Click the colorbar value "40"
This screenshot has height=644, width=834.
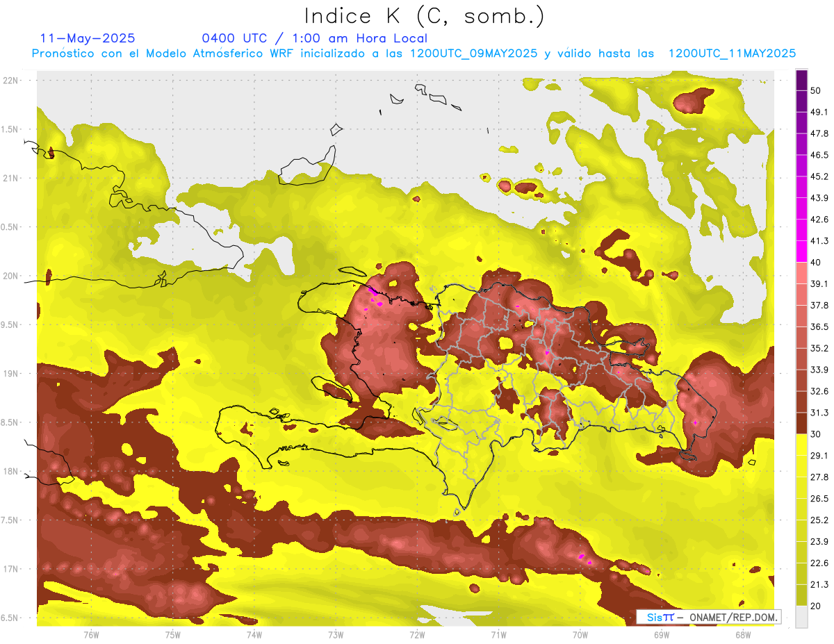pyautogui.click(x=816, y=263)
